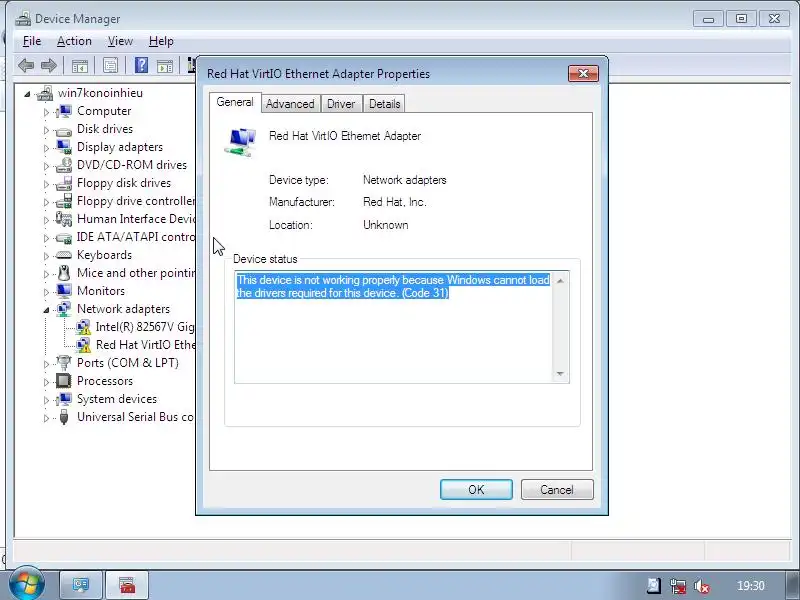Viewport: 800px width, 600px height.
Task: Expand the Computer tree node
Action: (46, 112)
